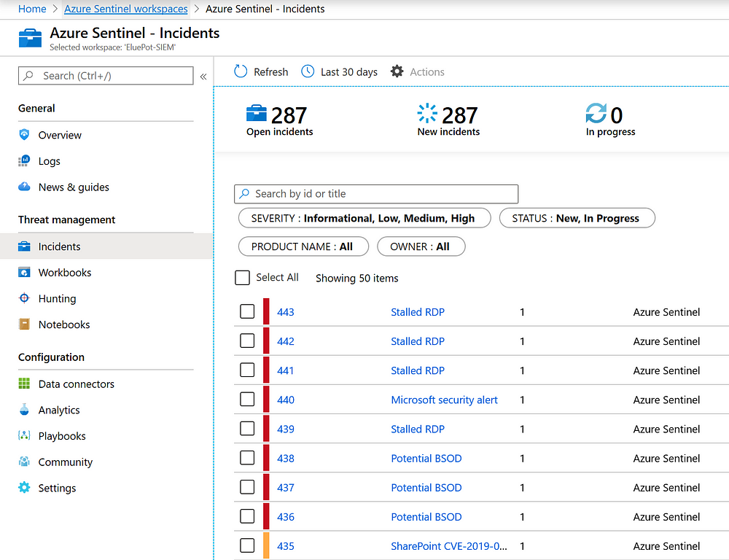Screen dimensions: 729x560
Task: Click Azure Sentinel workspaces breadcrumb link
Action: coord(126,9)
